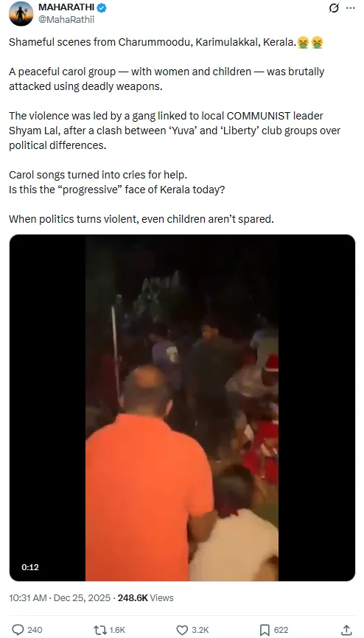364x638 pixels.
Task: Play the embedded video
Action: click(182, 408)
